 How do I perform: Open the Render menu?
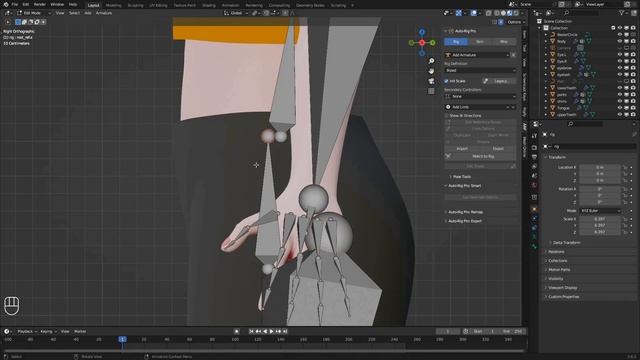click(40, 4)
